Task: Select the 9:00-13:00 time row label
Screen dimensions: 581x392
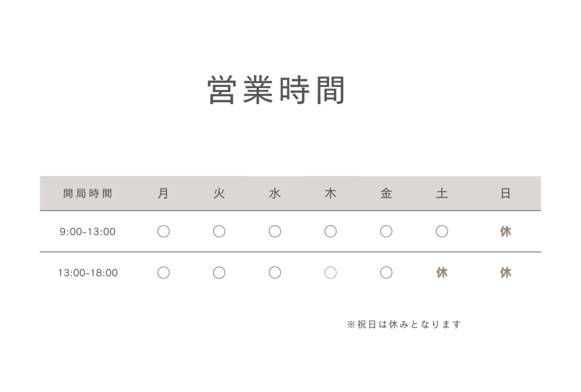Action: click(x=88, y=231)
